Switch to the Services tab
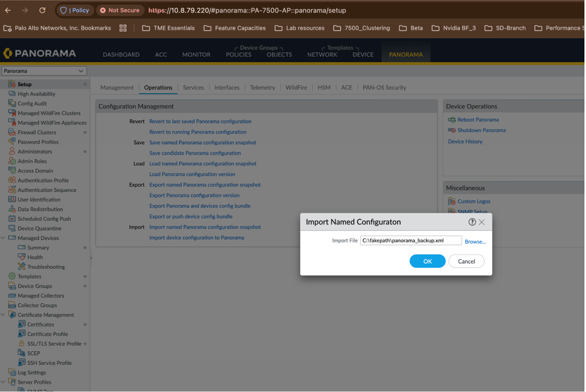 tap(193, 87)
